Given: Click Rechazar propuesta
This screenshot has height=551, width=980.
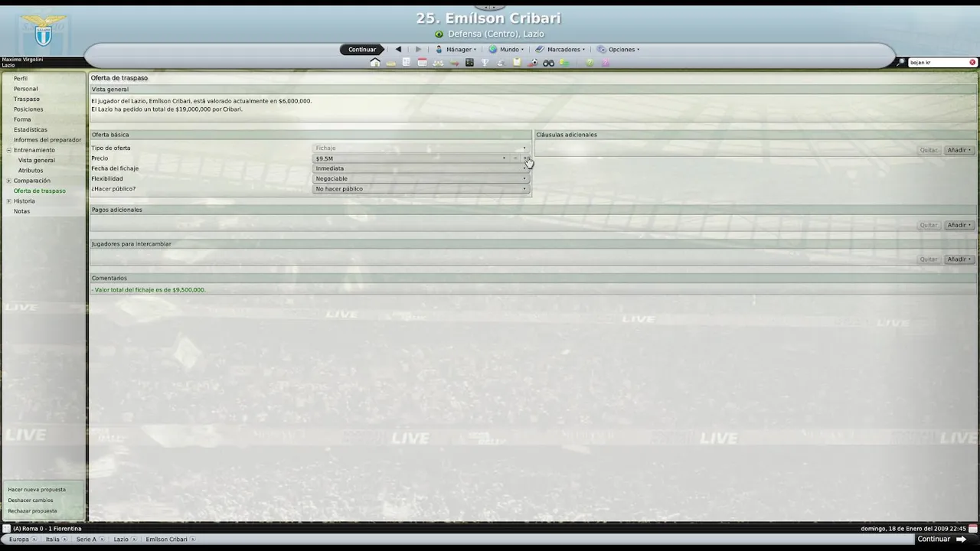Looking at the screenshot, I should 32,511.
